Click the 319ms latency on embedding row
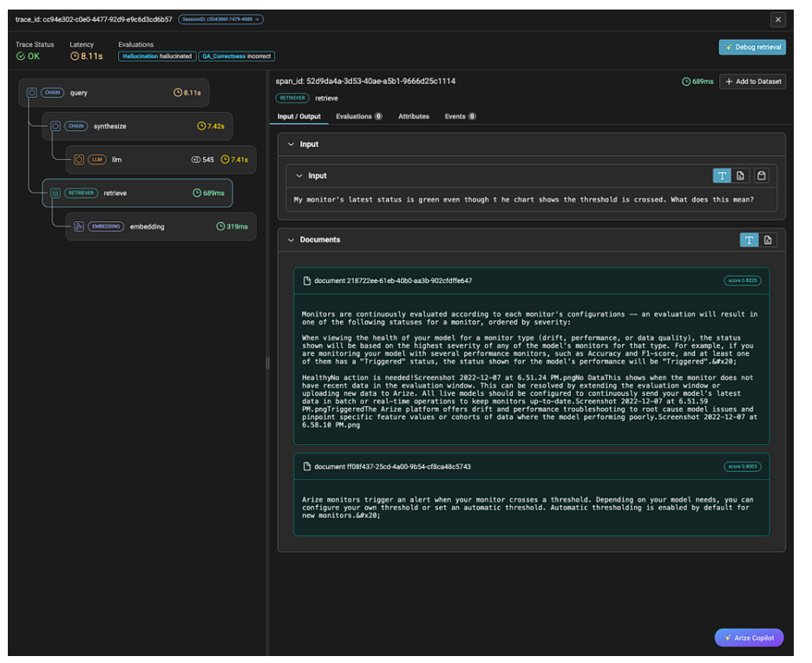 coord(232,226)
